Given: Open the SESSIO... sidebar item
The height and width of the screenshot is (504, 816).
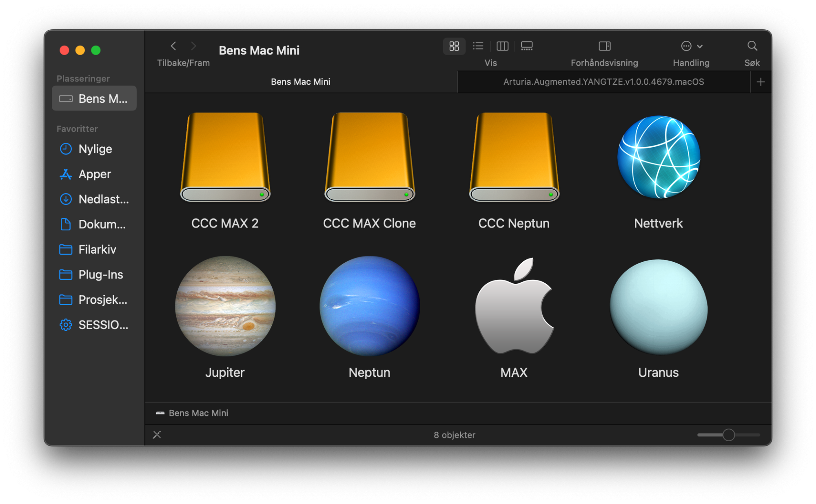Looking at the screenshot, I should [94, 325].
